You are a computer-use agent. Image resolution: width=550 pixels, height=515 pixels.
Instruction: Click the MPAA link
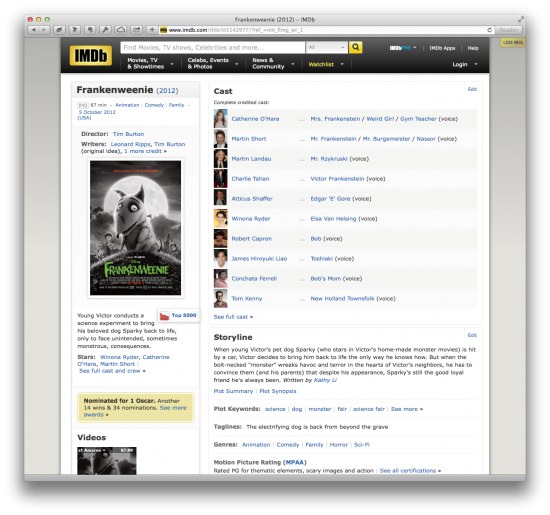[295, 462]
